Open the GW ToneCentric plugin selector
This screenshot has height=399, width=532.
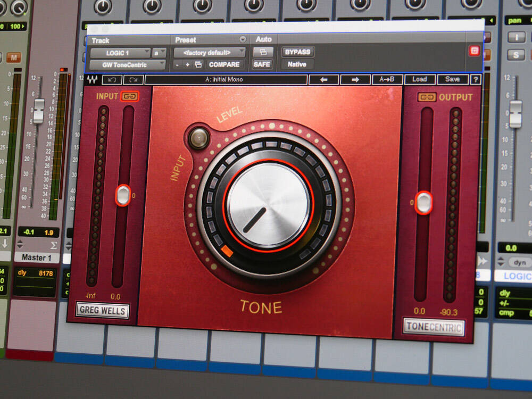128,65
